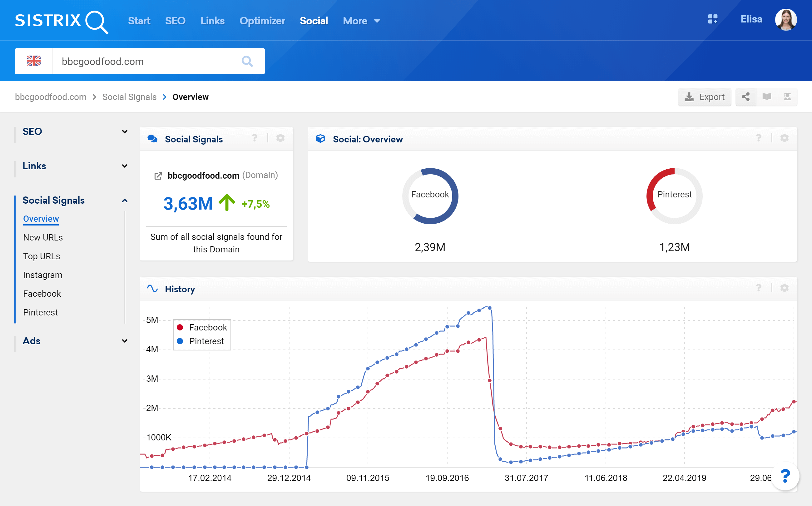
Task: Open the More dropdown menu
Action: click(x=361, y=21)
